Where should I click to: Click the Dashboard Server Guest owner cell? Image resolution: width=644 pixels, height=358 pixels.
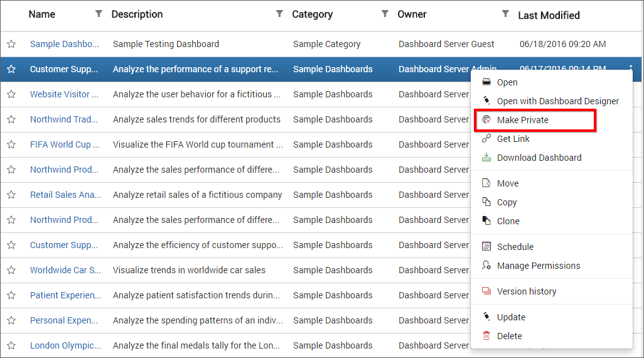[x=446, y=44]
